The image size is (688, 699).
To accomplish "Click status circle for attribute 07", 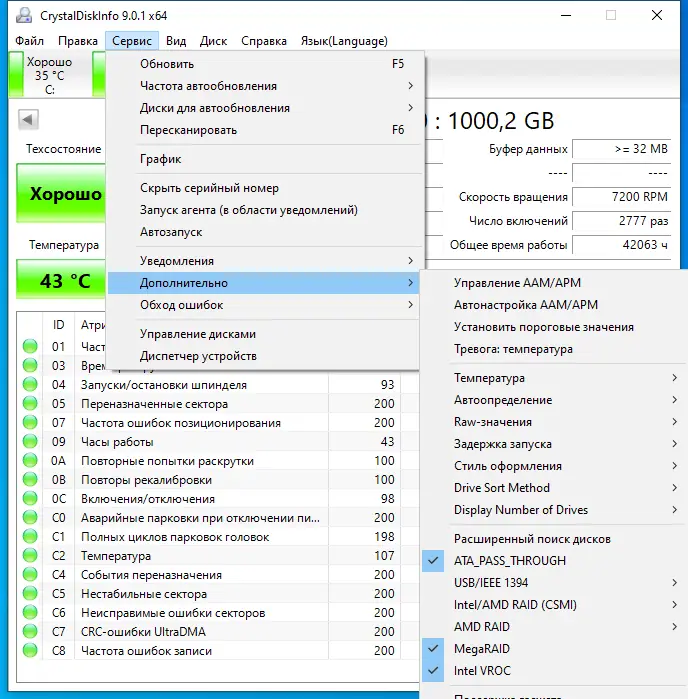I will (30, 423).
